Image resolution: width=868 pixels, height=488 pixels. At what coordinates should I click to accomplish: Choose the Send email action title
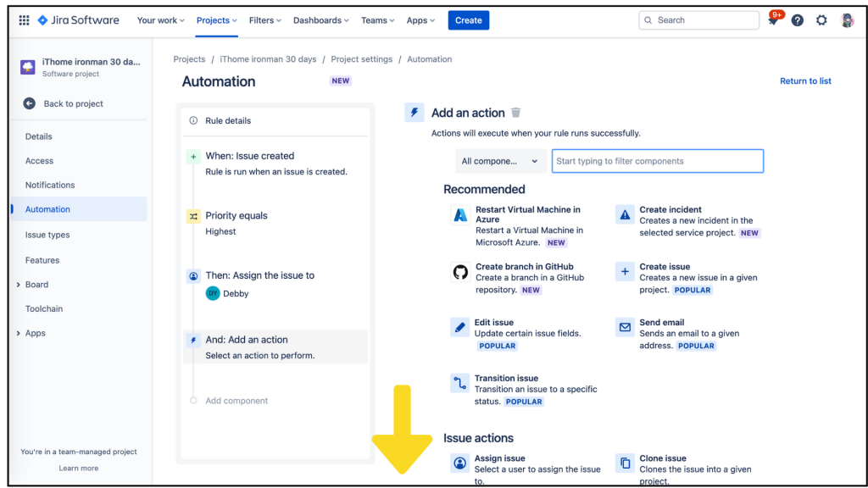[x=661, y=322]
